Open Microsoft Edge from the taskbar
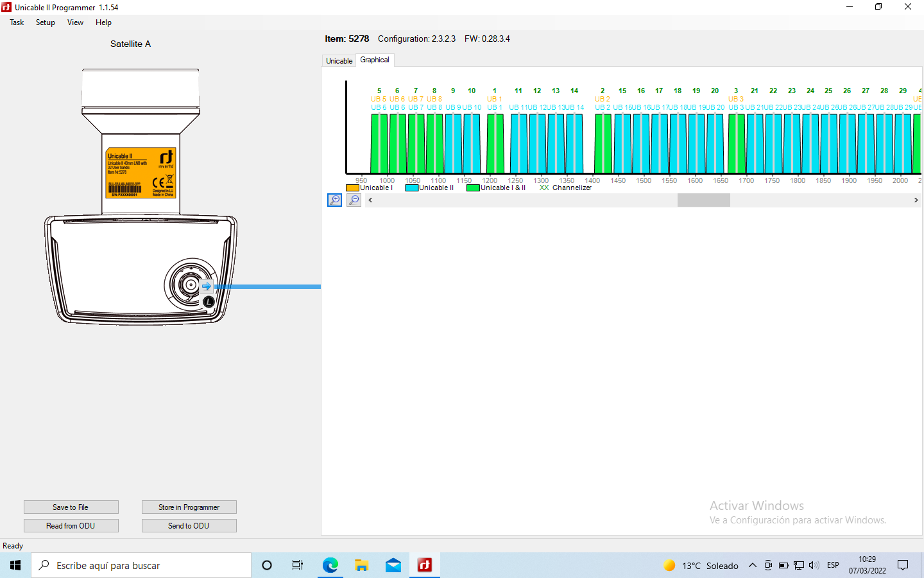 [330, 565]
